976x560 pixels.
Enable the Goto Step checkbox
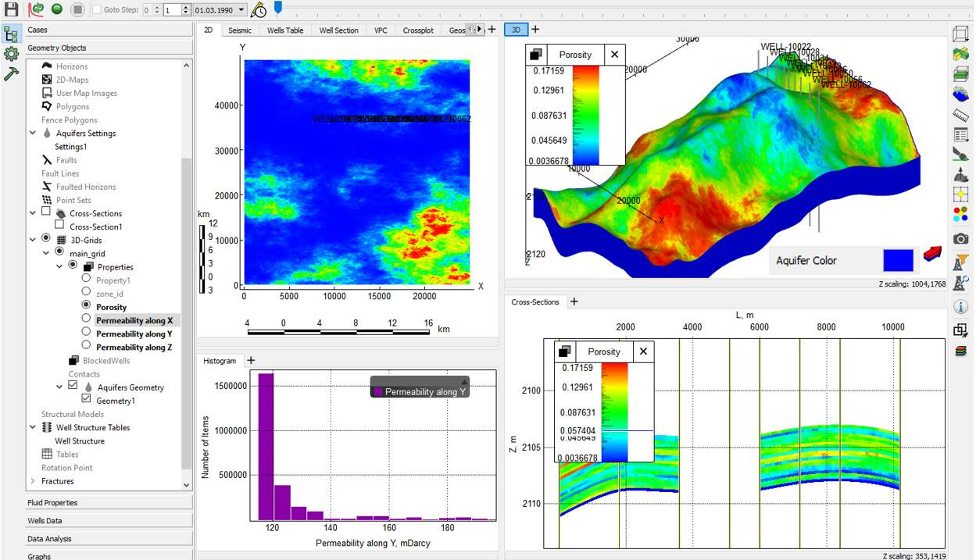[x=96, y=9]
